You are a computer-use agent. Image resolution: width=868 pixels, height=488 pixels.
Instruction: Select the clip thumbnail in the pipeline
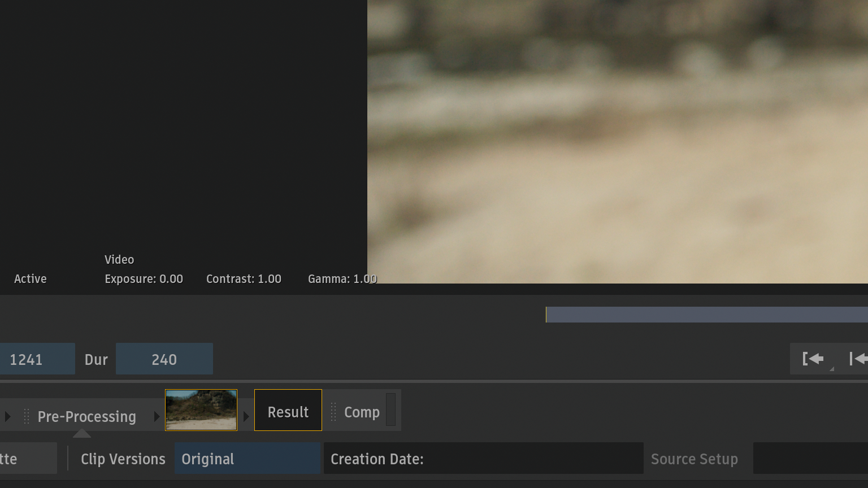201,410
